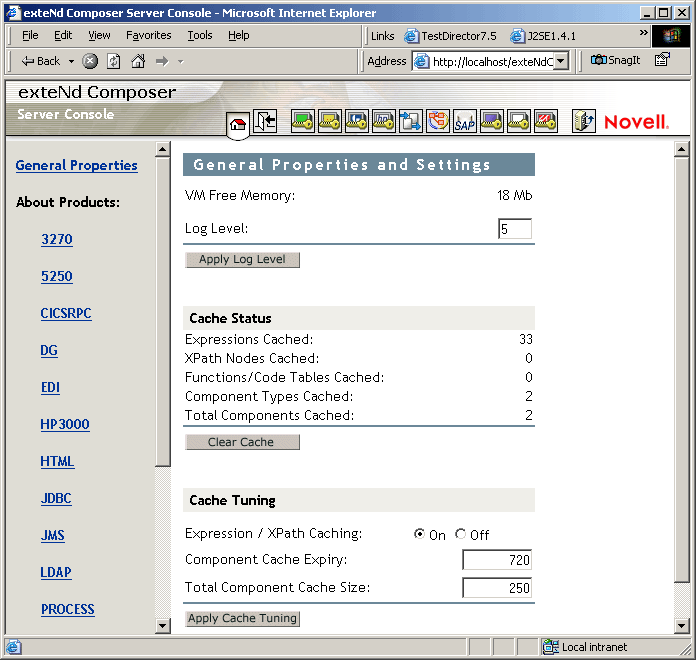Open the SnagIt toolbar button
Screen dimensions: 696x660
[616, 60]
